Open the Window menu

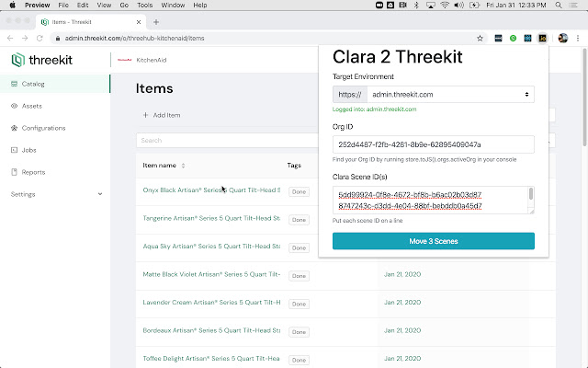(x=173, y=5)
